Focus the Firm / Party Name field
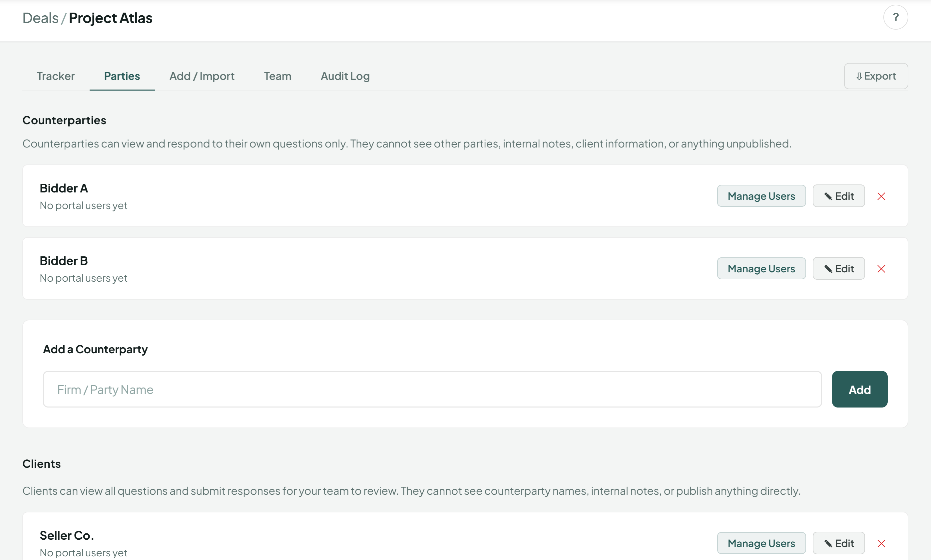 [432, 390]
